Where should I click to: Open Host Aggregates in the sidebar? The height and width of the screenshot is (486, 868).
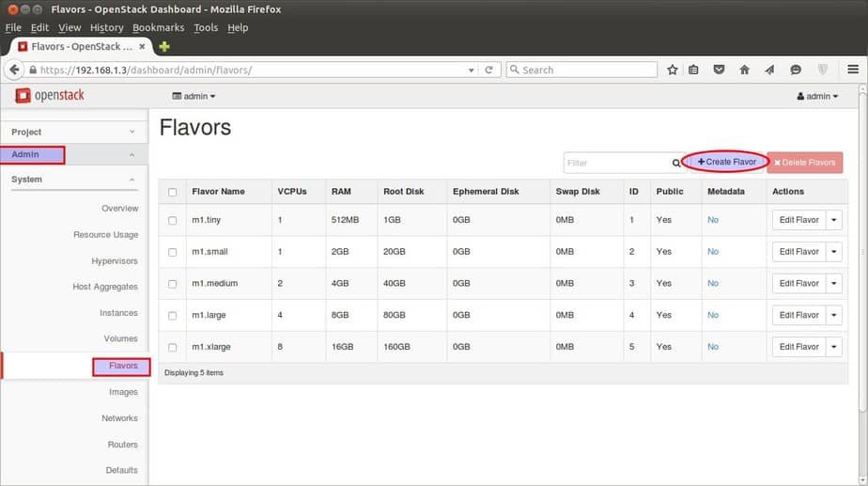[105, 287]
